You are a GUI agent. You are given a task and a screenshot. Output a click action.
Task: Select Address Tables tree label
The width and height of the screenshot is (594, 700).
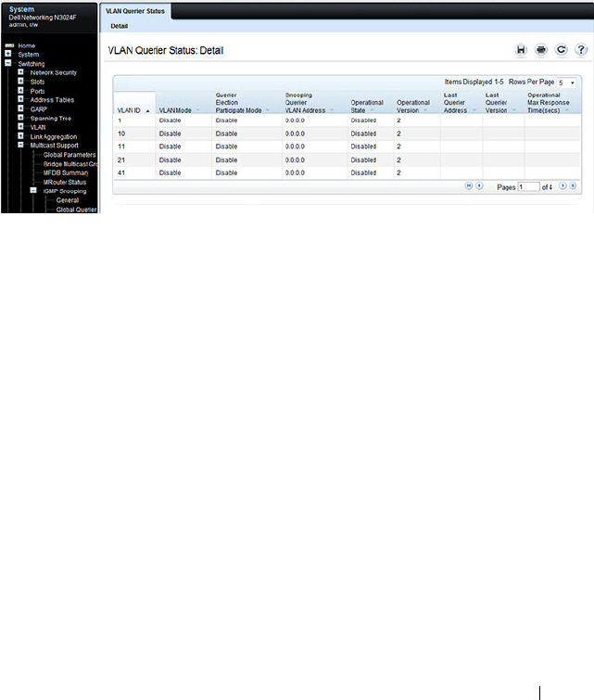[52, 100]
